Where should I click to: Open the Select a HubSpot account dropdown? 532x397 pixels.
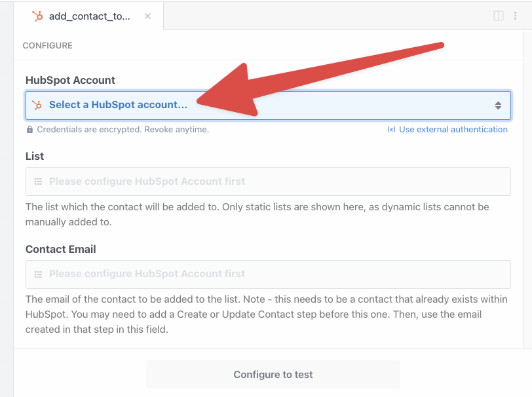tap(262, 105)
